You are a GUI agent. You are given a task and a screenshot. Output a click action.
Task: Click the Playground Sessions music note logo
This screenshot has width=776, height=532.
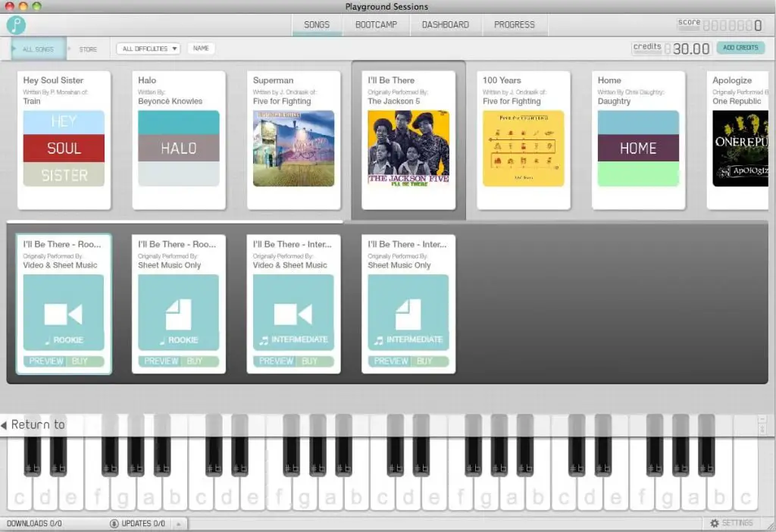coord(17,25)
